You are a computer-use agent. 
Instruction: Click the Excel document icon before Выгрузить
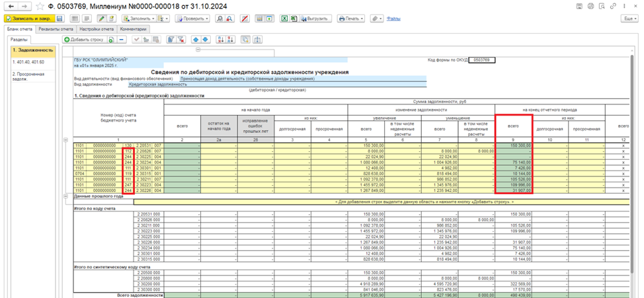294,19
